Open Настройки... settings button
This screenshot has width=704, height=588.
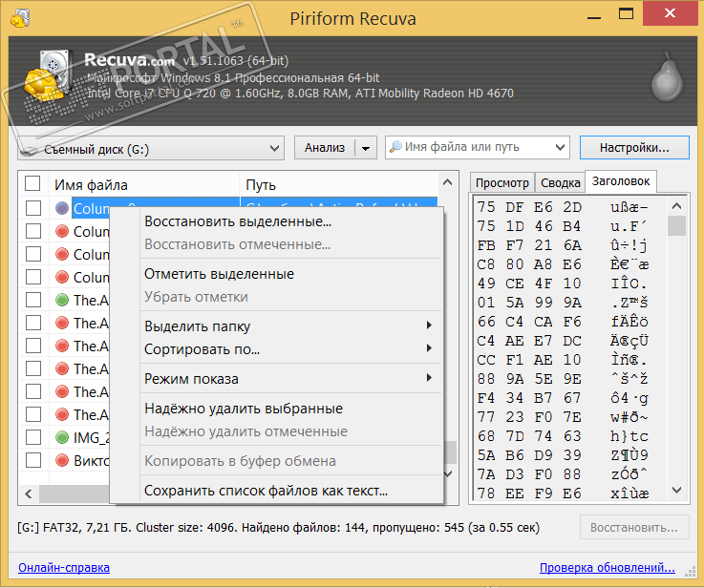click(634, 148)
